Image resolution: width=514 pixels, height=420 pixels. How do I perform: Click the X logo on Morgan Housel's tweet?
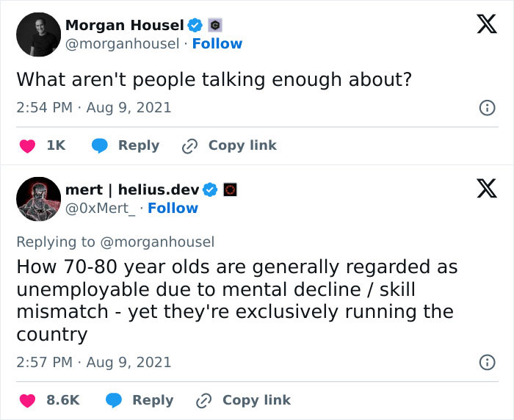pos(482,25)
